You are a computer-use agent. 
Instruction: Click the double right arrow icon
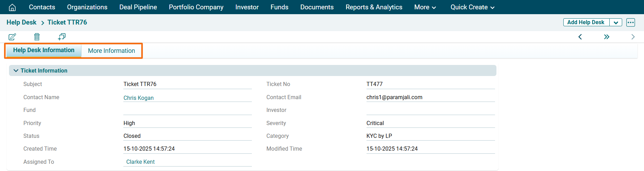(607, 37)
